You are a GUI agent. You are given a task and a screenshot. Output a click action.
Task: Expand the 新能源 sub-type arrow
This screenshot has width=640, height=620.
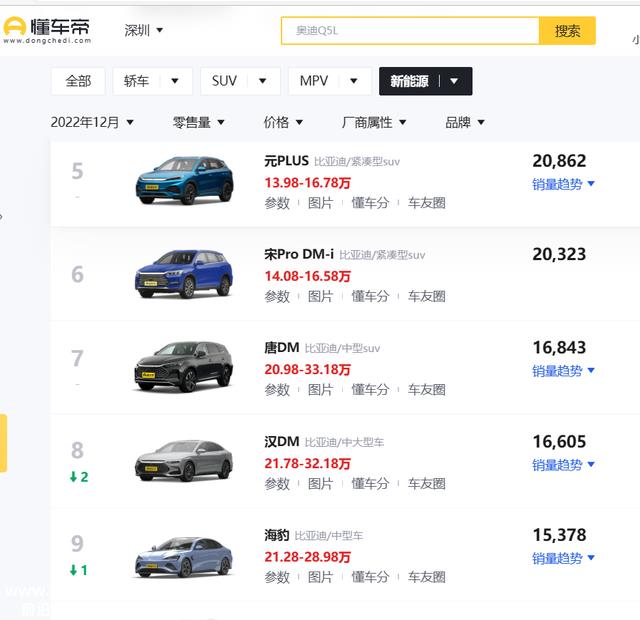coord(454,81)
